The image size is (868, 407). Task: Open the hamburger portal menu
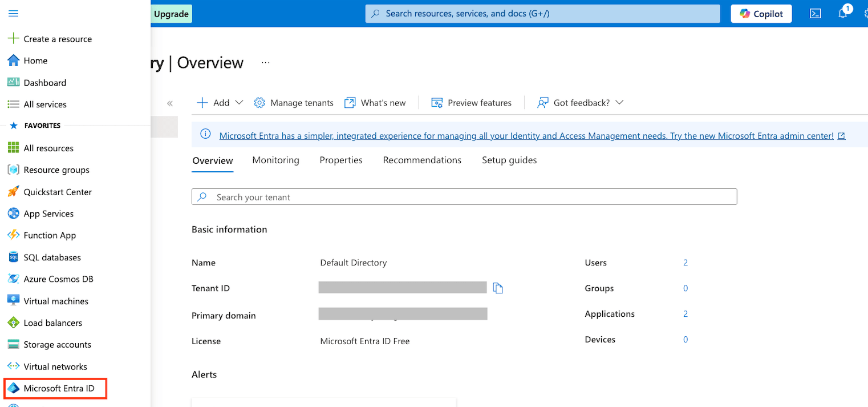click(13, 14)
